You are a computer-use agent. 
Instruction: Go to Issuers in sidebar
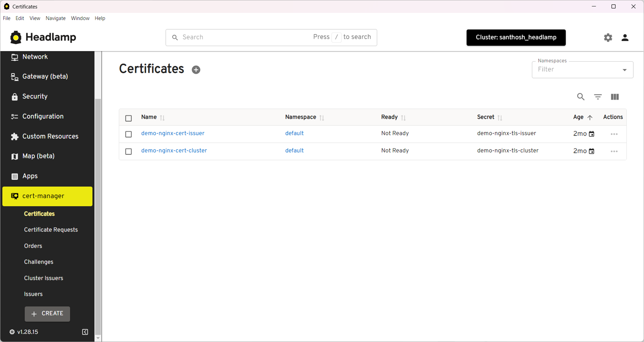coord(33,294)
